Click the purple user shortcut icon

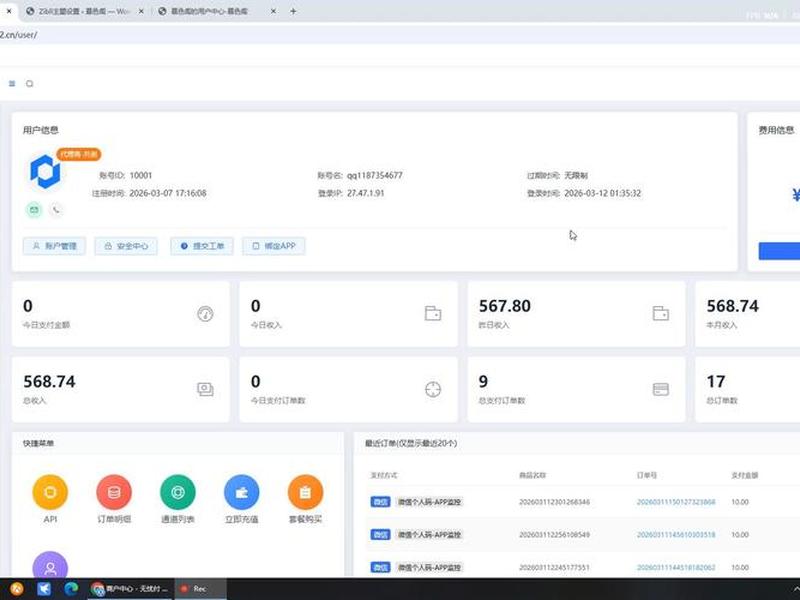tap(50, 565)
